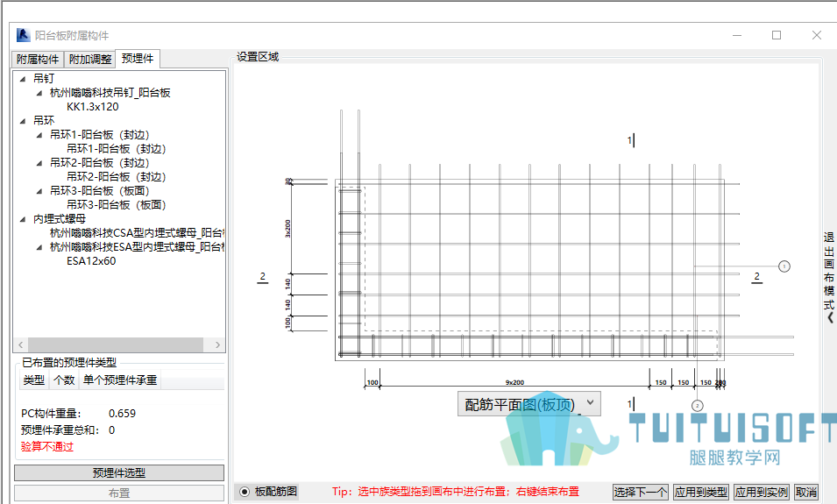Viewport: 837px width, 504px height.
Task: Click the 应用到实例 button
Action: point(762,493)
